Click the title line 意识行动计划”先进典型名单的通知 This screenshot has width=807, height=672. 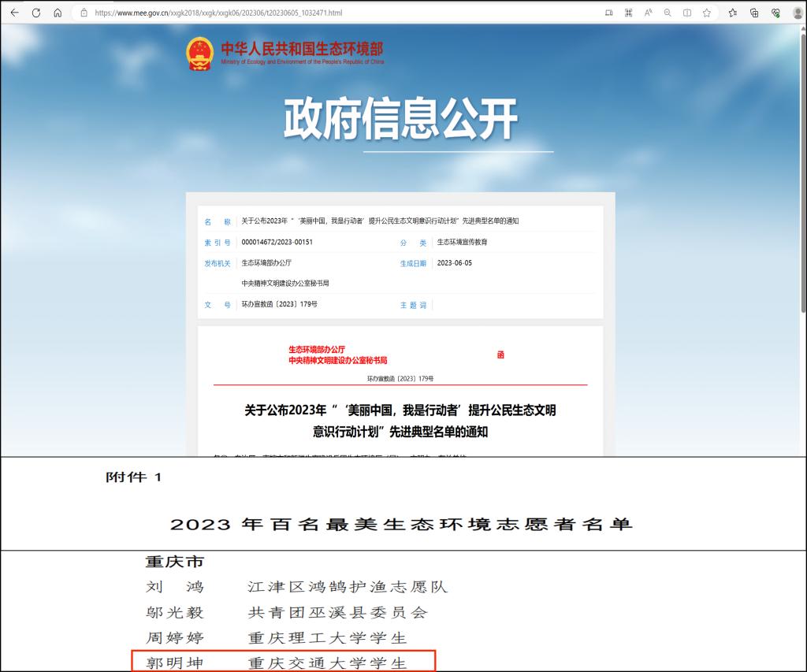(x=400, y=432)
